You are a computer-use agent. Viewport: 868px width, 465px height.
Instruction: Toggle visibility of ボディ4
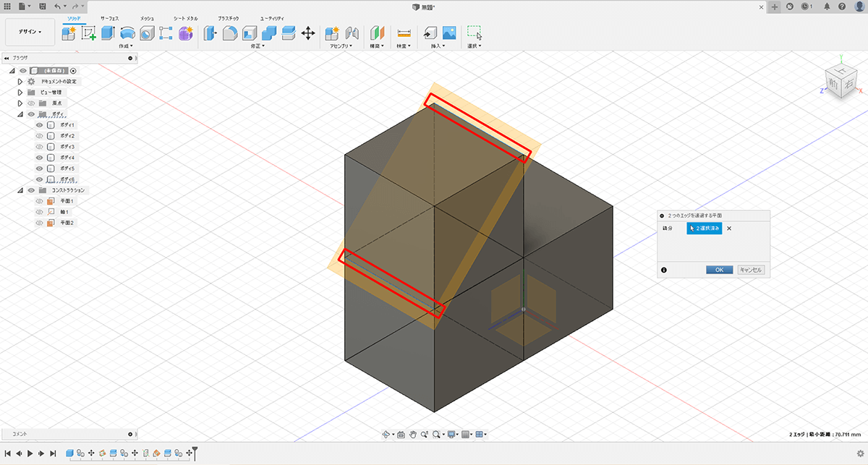[40, 158]
